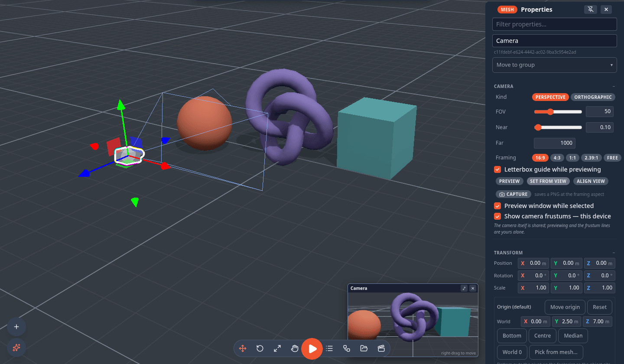Click the plus add button
624x364 pixels.
pos(16,327)
